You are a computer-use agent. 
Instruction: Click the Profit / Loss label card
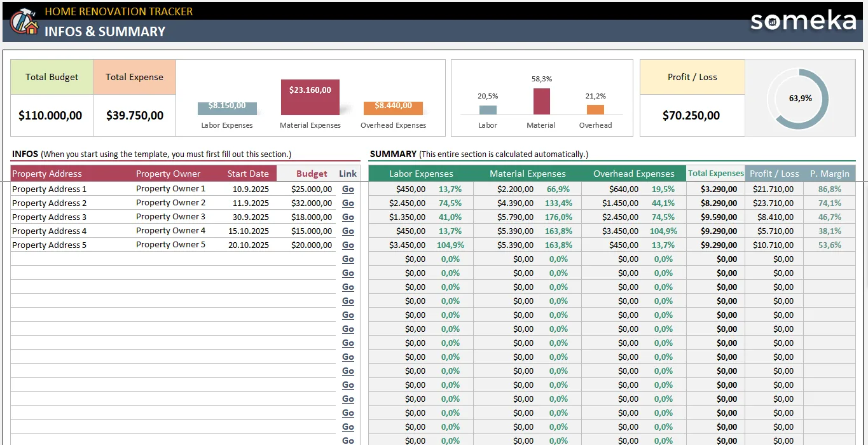(x=692, y=78)
